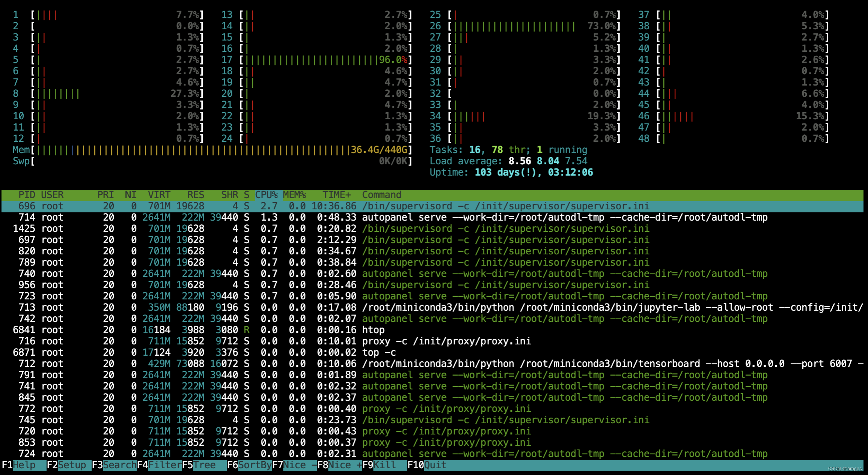
Task: Click the CPU 34 usage meter at 19.3%
Action: pos(525,116)
